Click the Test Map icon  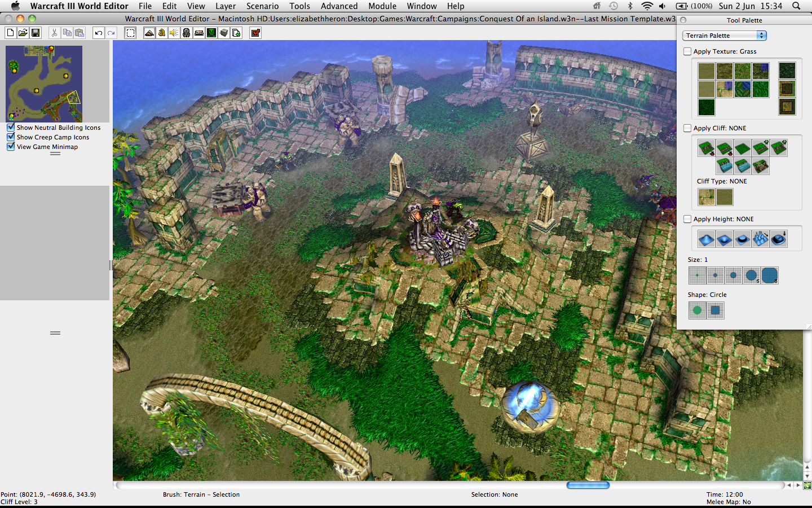click(255, 33)
